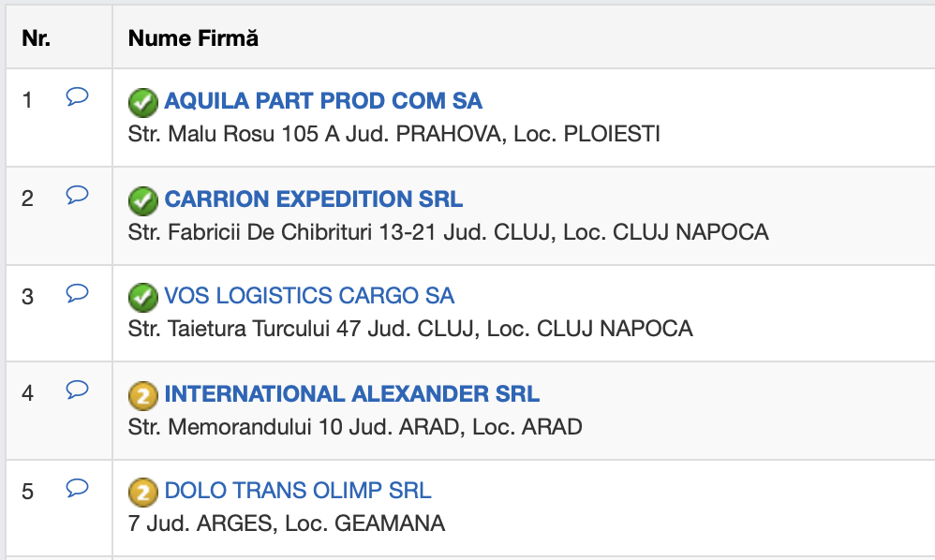
Task: Click comment bubble icon in row 5
Action: [78, 487]
